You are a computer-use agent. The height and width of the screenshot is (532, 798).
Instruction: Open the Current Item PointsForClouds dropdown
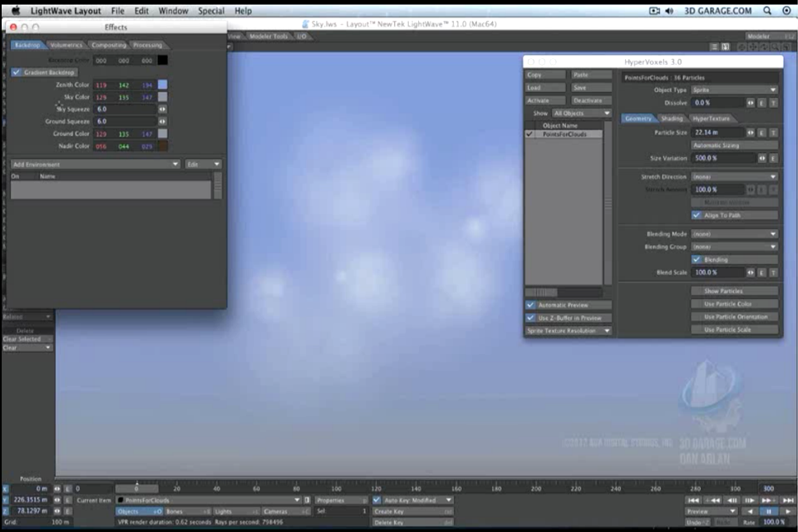click(x=209, y=500)
